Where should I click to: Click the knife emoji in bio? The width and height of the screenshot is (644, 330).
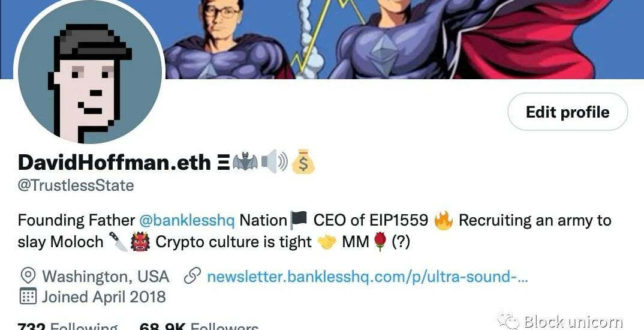[x=119, y=242]
